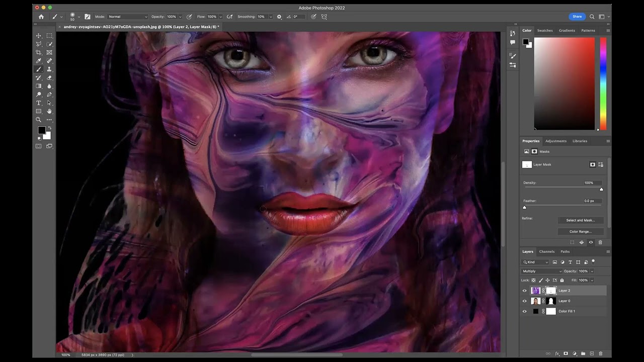The image size is (644, 362).
Task: Select the Zoom tool
Action: click(x=38, y=120)
